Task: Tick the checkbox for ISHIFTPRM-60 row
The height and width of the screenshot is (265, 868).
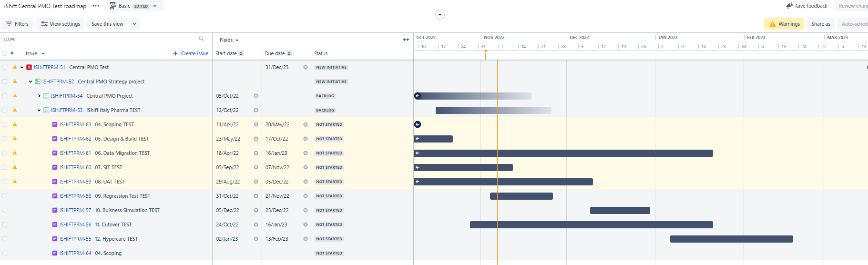Action: [5, 167]
